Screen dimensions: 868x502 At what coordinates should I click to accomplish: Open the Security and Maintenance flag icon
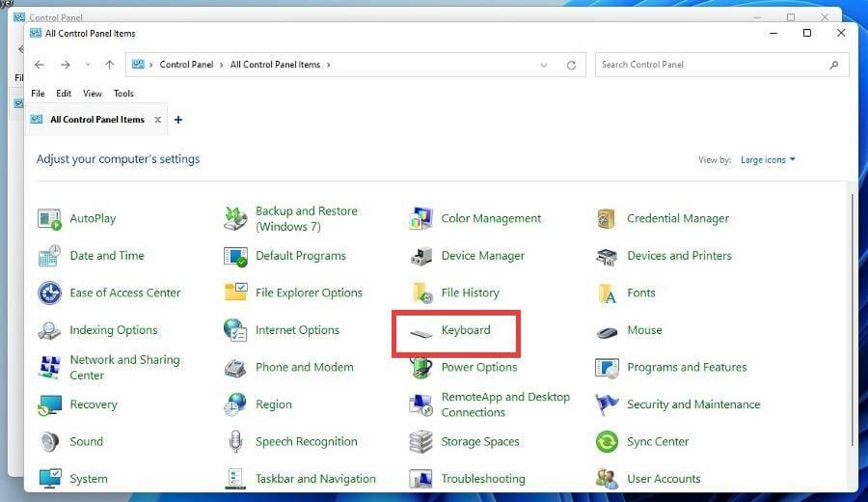(607, 404)
